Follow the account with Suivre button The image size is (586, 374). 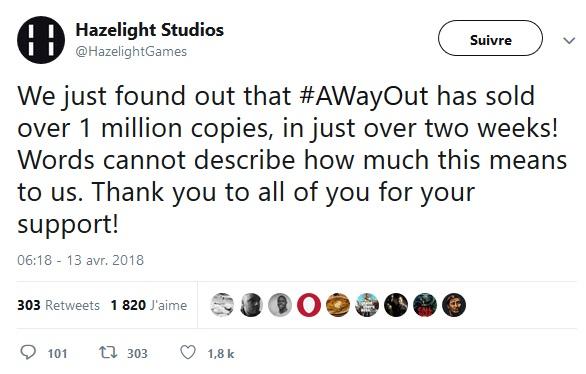pos(490,38)
